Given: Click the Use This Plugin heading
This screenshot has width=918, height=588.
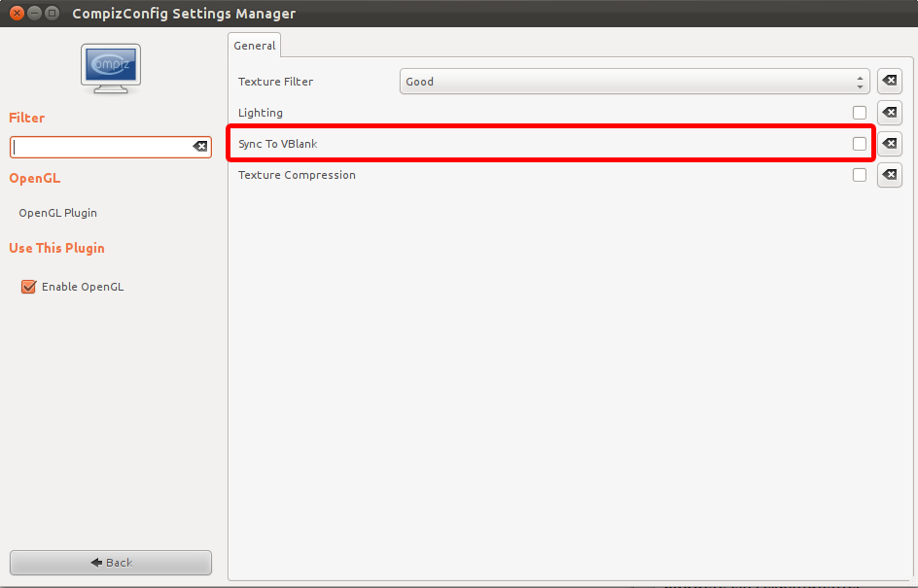Looking at the screenshot, I should 56,248.
